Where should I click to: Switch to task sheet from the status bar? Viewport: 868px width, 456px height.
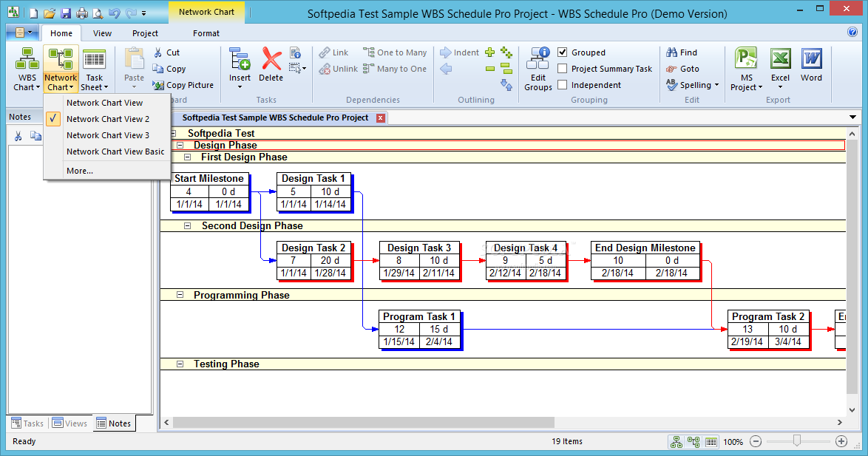point(711,442)
